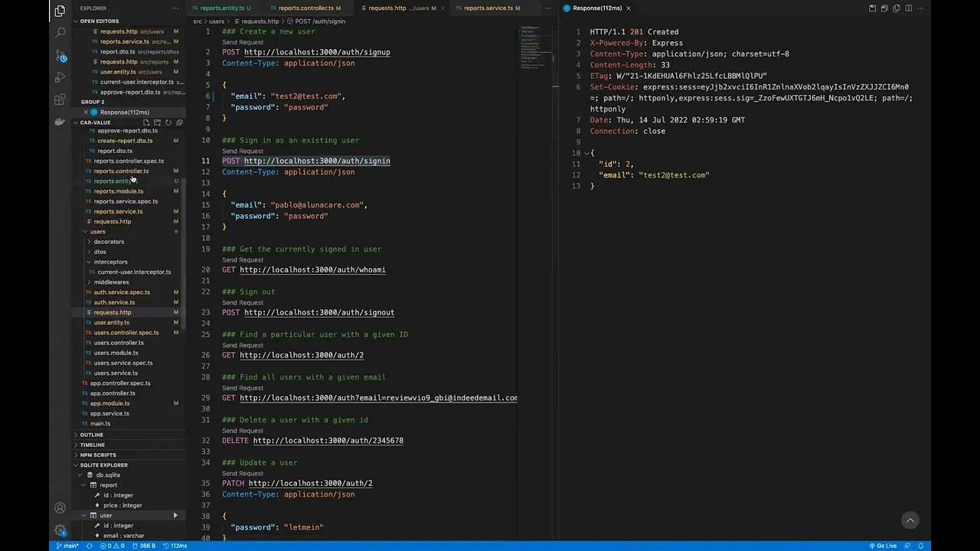Open main.ts in file tree
Screen dimensions: 980x551
tap(100, 423)
